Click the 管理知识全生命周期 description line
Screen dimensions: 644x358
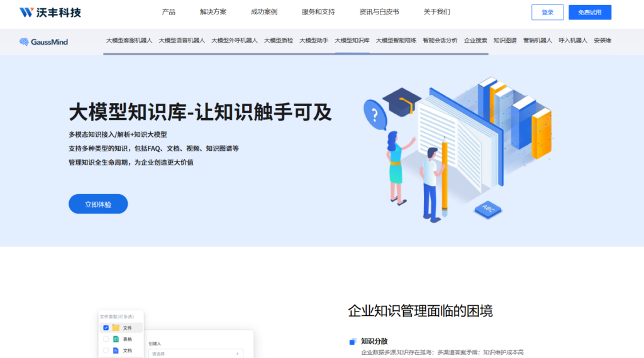(x=131, y=163)
